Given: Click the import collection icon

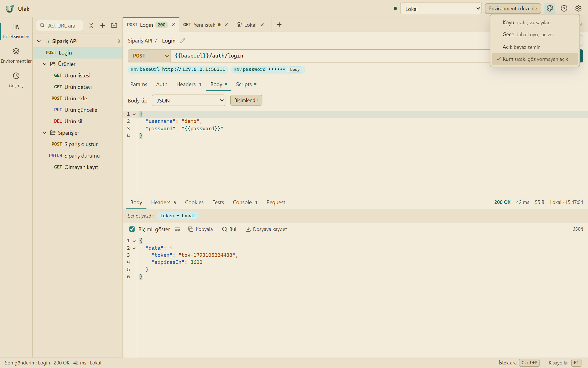Looking at the screenshot, I should pyautogui.click(x=114, y=25).
